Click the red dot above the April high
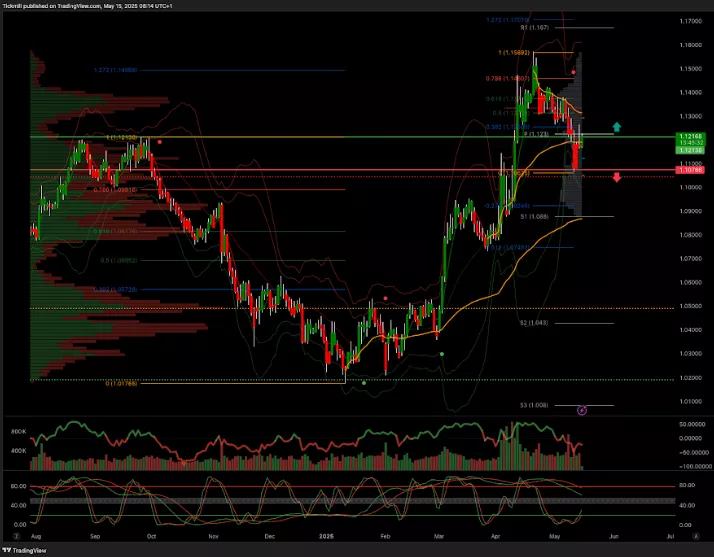This screenshot has height=557, width=714. click(x=573, y=72)
